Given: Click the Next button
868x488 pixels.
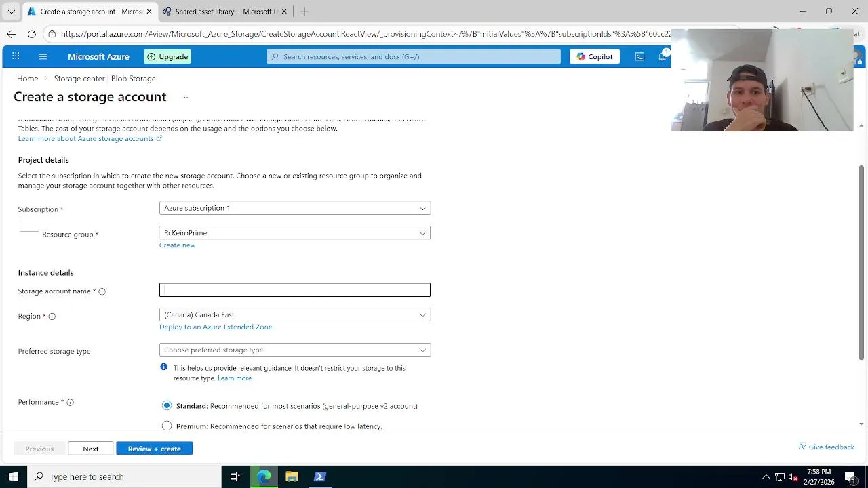Looking at the screenshot, I should click(x=91, y=449).
